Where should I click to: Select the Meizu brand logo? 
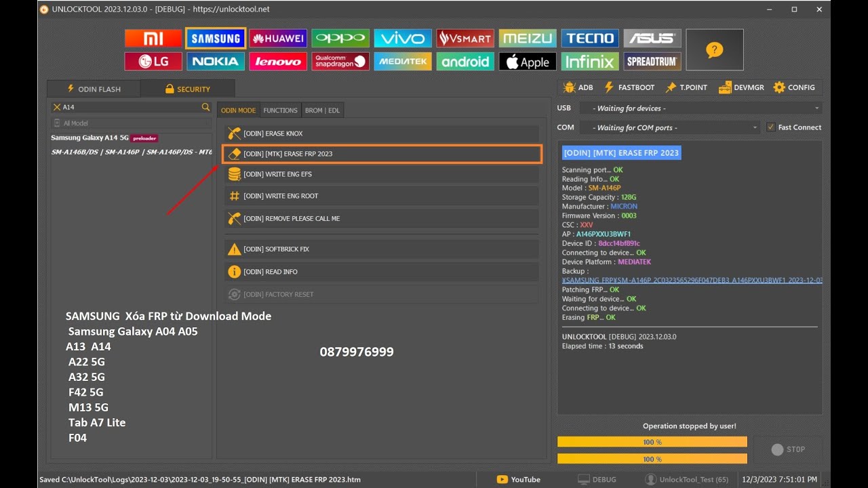click(x=528, y=39)
